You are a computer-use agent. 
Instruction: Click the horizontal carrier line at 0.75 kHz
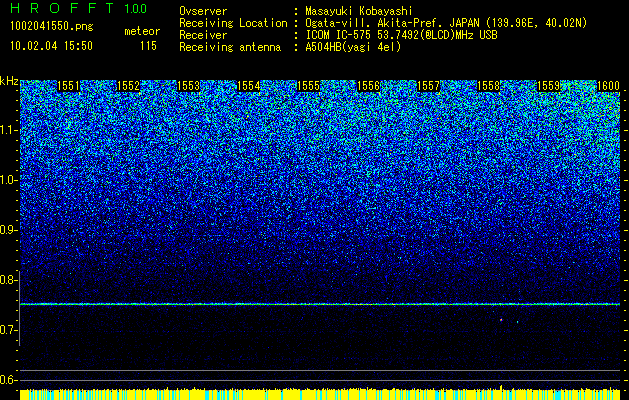tap(320, 304)
